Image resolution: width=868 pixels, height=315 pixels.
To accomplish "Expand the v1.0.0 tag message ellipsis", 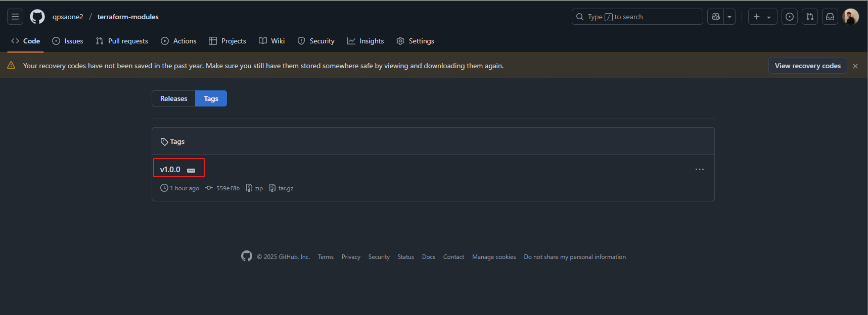I will click(191, 170).
